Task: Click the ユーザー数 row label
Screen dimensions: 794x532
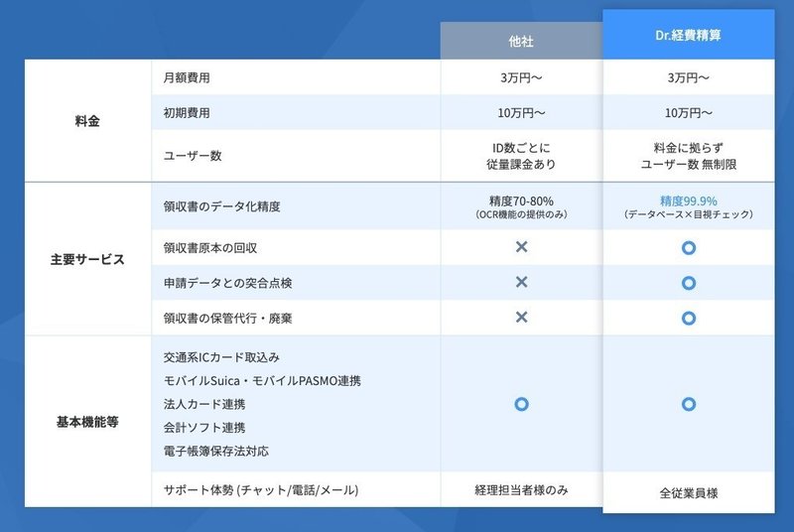Action: coord(193,156)
